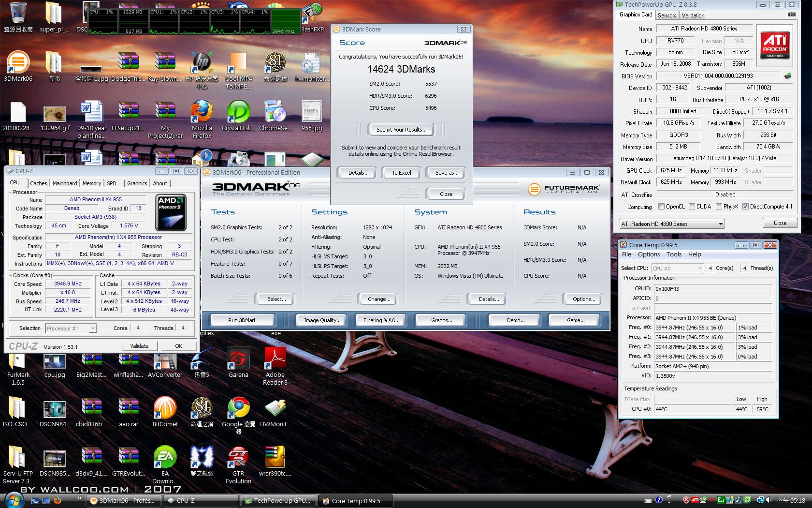
Task: Click the Firefox quick launch icon in taskbar
Action: (x=57, y=501)
